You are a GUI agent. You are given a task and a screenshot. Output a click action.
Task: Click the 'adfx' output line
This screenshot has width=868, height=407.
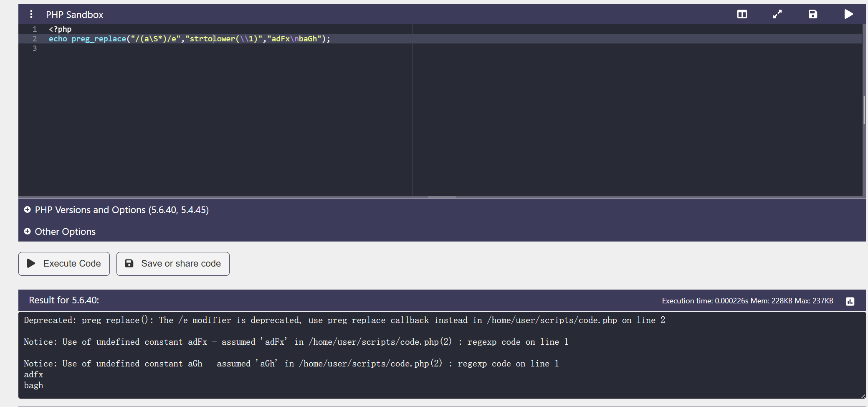tap(33, 374)
